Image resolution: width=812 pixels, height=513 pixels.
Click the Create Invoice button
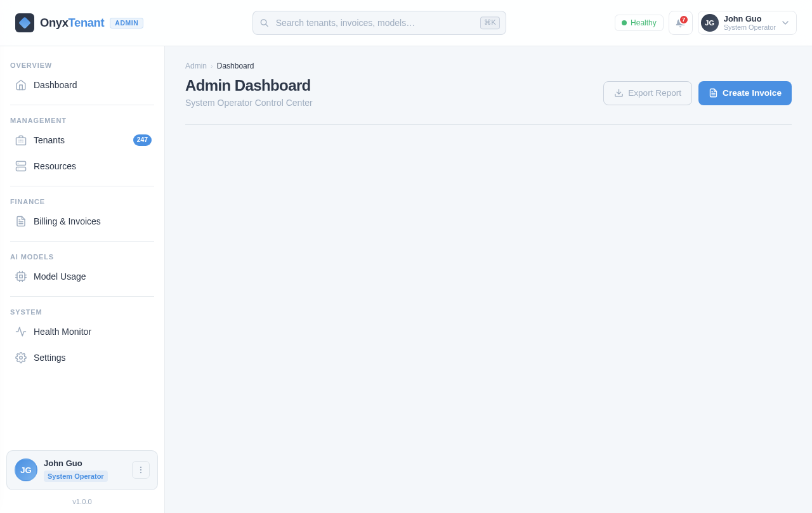(x=745, y=93)
